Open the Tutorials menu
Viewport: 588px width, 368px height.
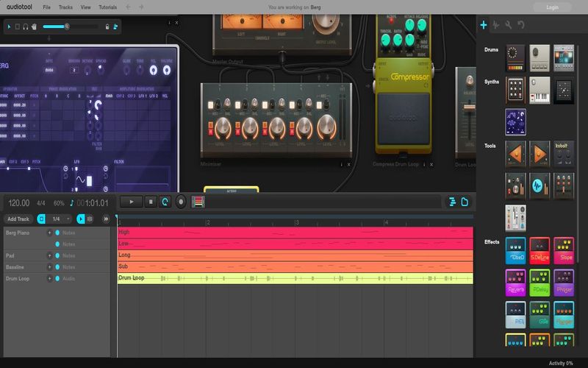coord(107,7)
